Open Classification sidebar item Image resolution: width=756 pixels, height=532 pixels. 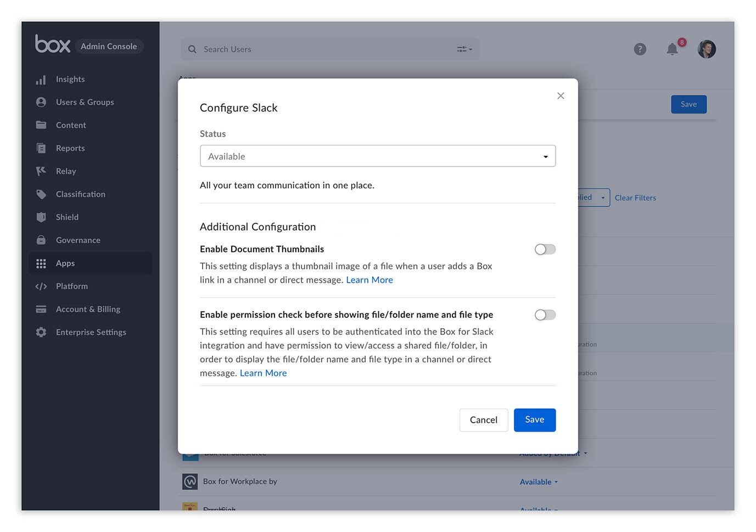[81, 194]
